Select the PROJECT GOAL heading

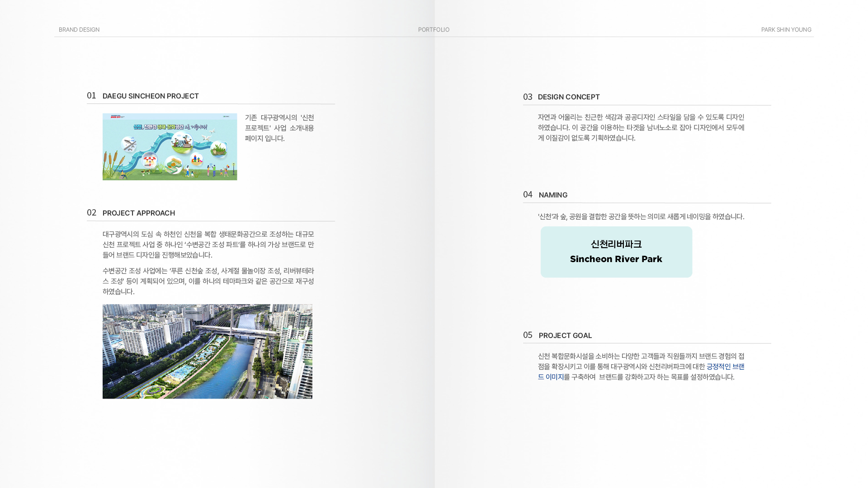click(565, 336)
